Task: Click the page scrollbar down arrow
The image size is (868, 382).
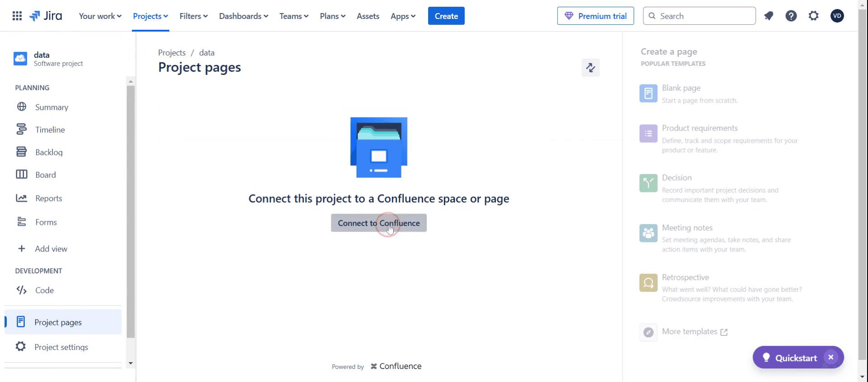Action: pos(863,377)
